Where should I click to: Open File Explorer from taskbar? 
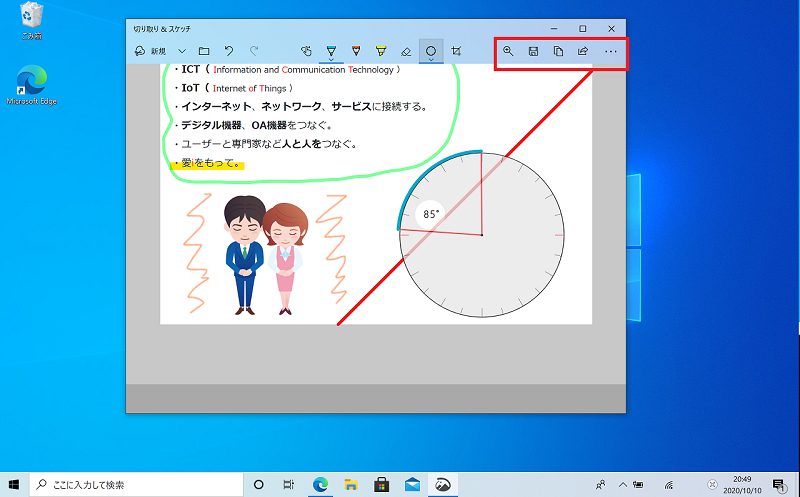click(x=351, y=484)
